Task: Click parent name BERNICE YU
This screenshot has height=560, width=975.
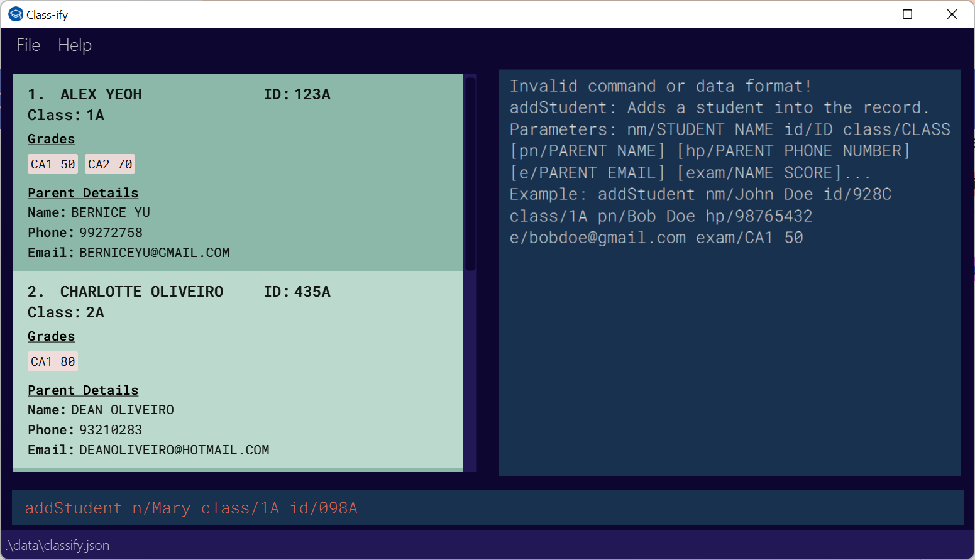Action: 111,212
